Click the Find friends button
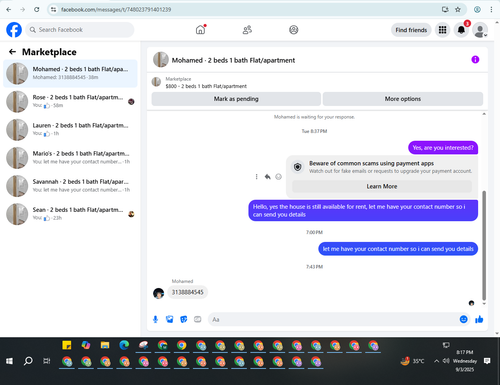Viewport: 500px width, 385px height. [411, 30]
